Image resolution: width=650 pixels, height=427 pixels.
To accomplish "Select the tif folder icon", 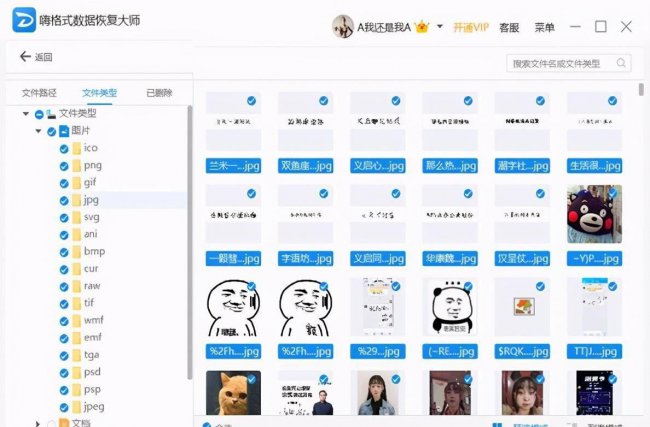I will point(77,303).
